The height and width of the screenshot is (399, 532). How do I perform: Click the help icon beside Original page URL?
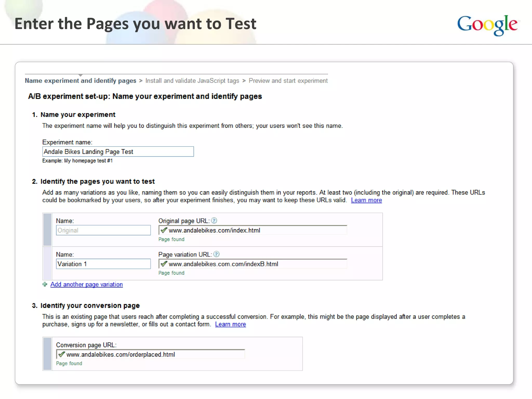[214, 221]
